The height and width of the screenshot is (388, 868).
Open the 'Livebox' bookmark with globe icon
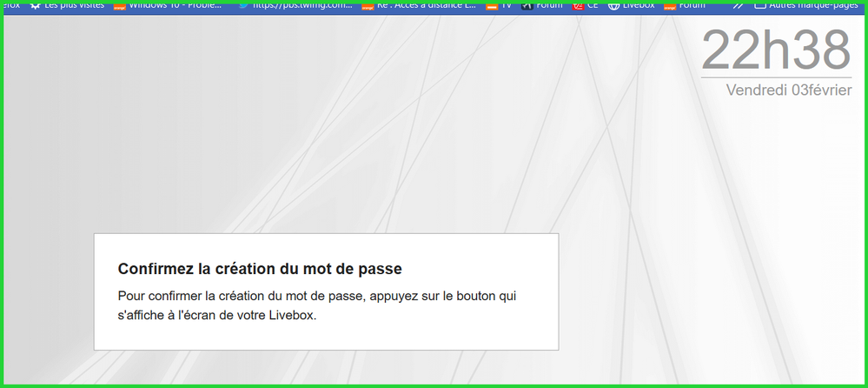point(631,5)
